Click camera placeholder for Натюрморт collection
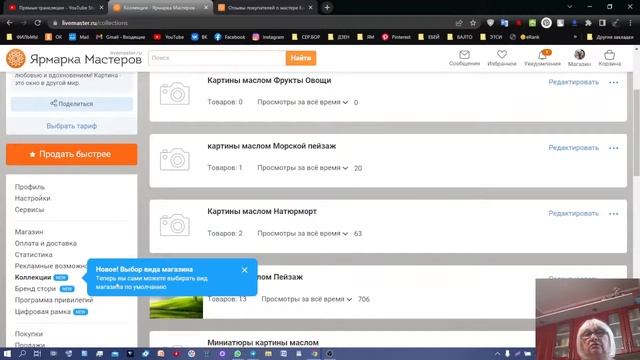The image size is (640, 360). pyautogui.click(x=175, y=224)
